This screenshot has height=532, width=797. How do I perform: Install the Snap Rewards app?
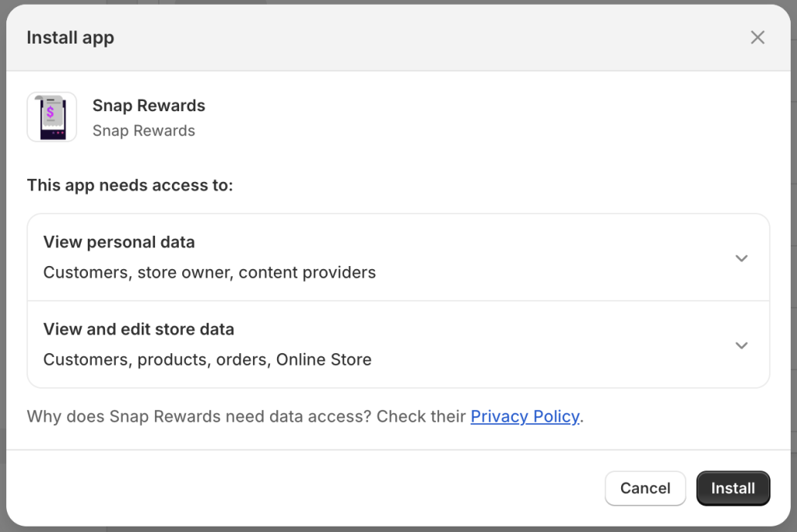pos(733,488)
